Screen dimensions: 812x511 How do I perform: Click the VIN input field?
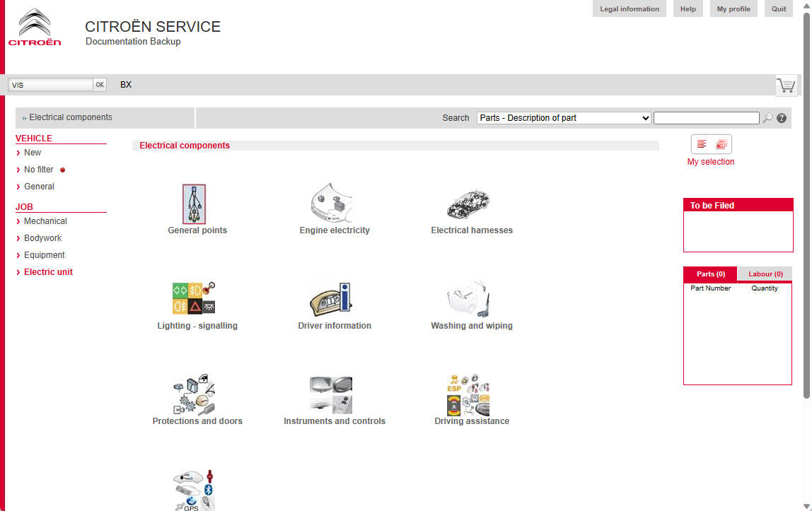[51, 85]
